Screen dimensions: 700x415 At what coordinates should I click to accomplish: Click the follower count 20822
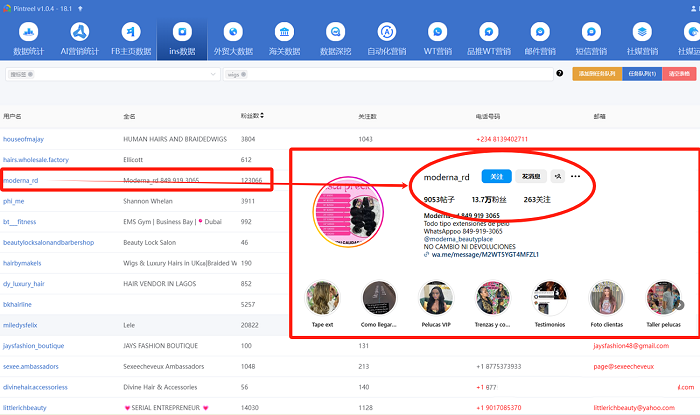pos(250,325)
